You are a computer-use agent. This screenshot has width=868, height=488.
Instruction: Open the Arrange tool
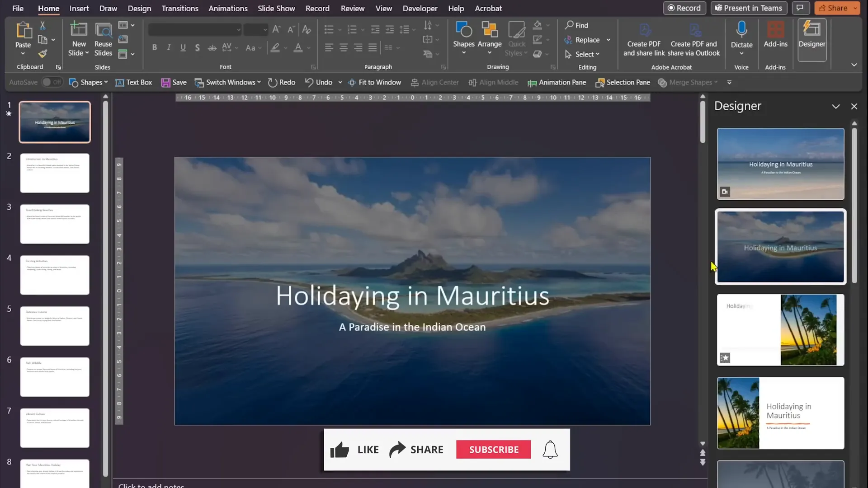tap(489, 30)
